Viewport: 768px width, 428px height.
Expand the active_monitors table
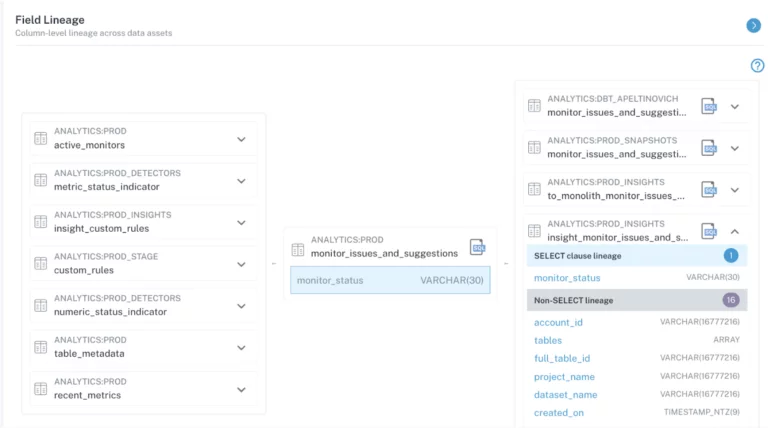click(241, 140)
